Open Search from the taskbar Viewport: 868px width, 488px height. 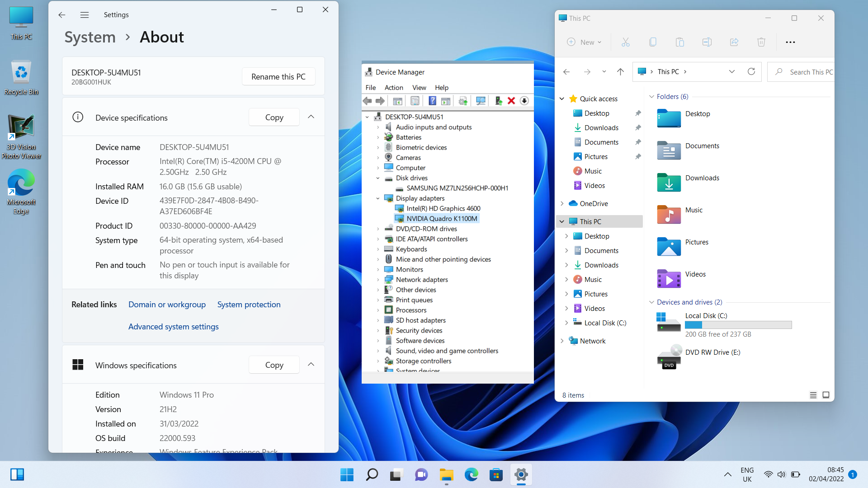372,475
